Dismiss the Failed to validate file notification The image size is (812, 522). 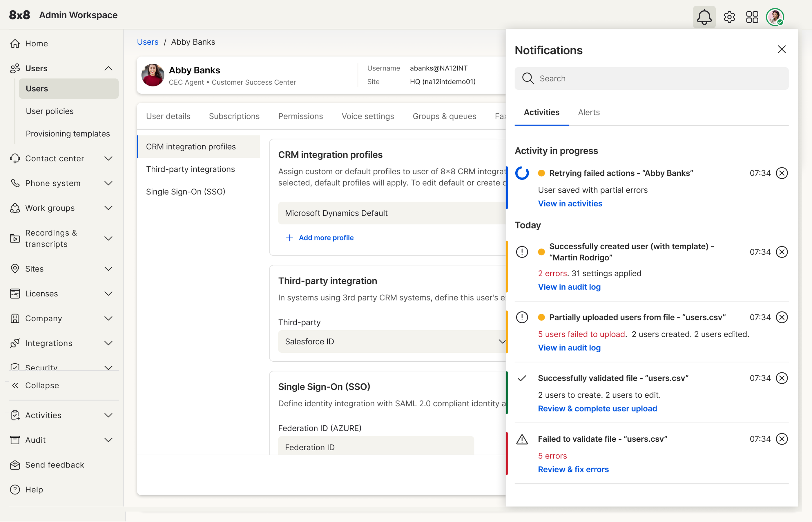click(x=782, y=439)
